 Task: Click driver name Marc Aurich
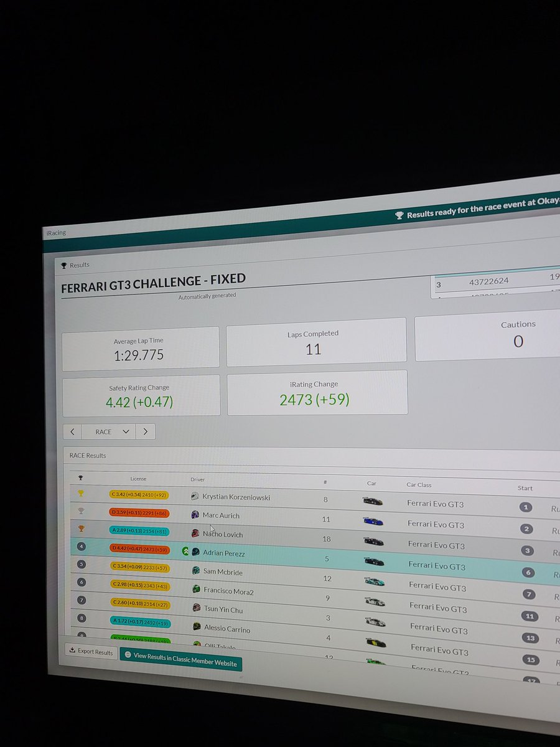[x=221, y=515]
